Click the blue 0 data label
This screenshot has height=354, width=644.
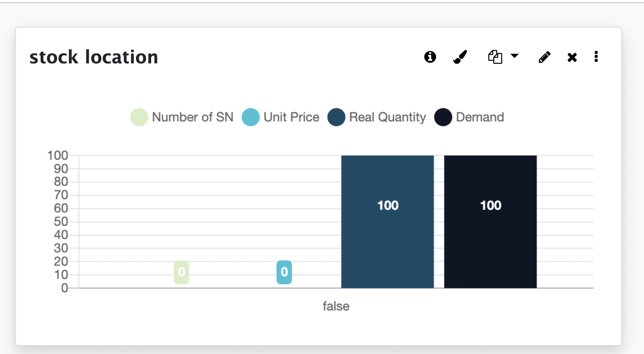click(x=284, y=272)
